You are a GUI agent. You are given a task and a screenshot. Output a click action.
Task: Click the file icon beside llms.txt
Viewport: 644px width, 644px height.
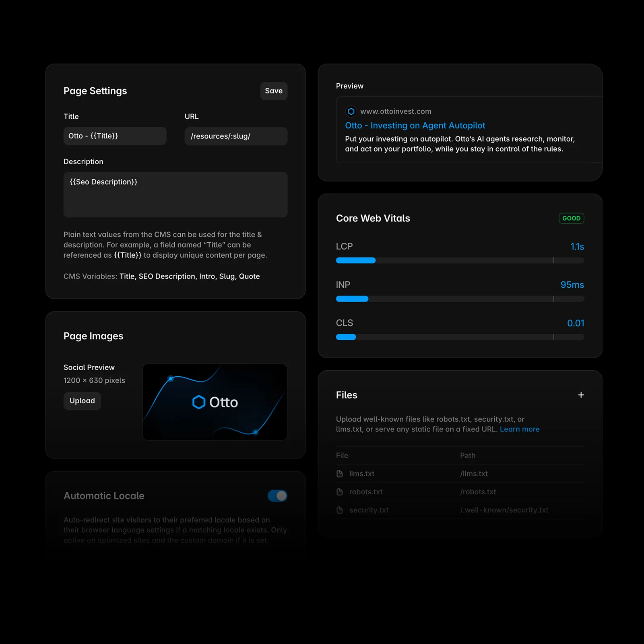(340, 474)
